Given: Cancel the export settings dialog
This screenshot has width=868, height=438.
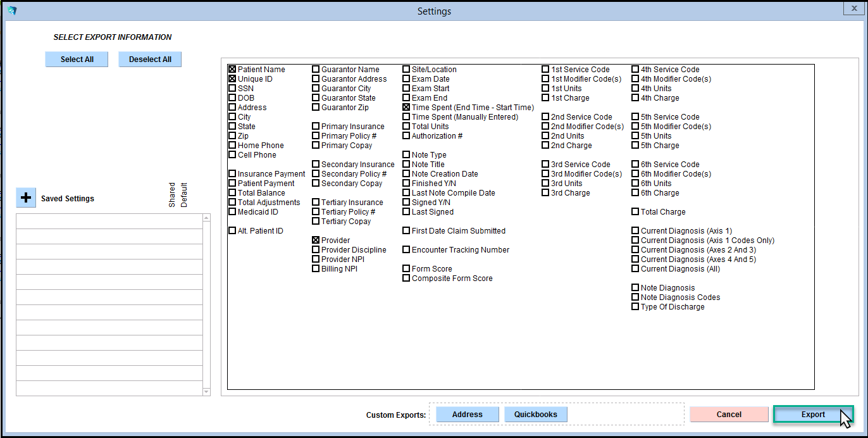Looking at the screenshot, I should click(x=729, y=415).
